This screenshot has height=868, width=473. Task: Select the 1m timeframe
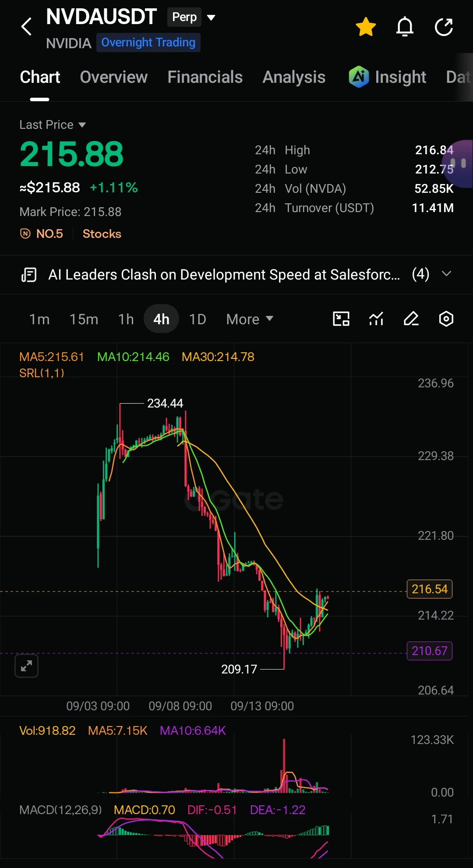coord(39,319)
